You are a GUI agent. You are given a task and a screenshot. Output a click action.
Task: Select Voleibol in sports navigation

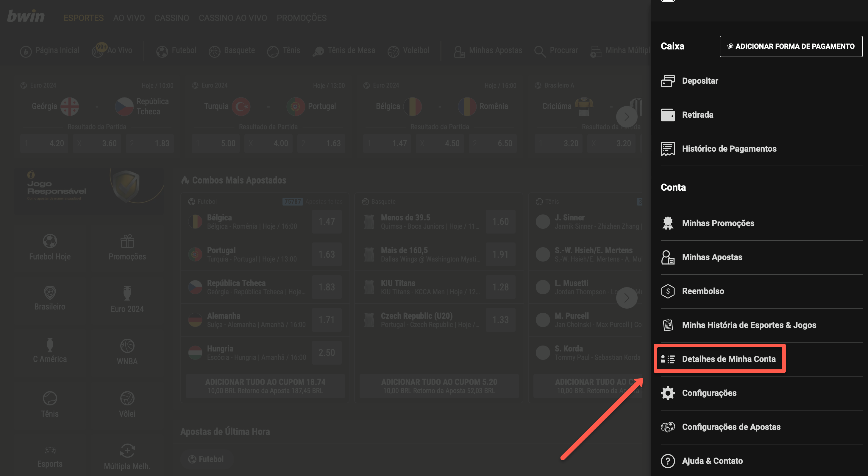[x=408, y=51]
